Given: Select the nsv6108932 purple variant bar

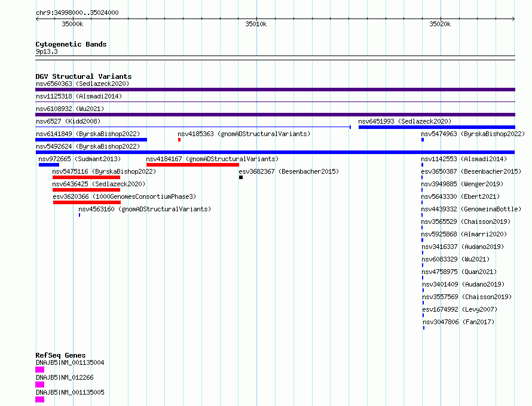Looking at the screenshot, I should point(275,115).
